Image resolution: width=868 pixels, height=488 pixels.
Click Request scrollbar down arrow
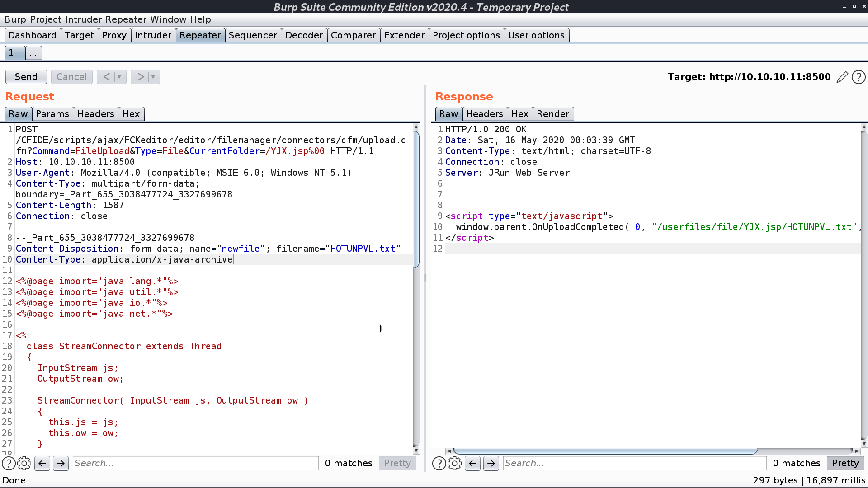coord(416,451)
